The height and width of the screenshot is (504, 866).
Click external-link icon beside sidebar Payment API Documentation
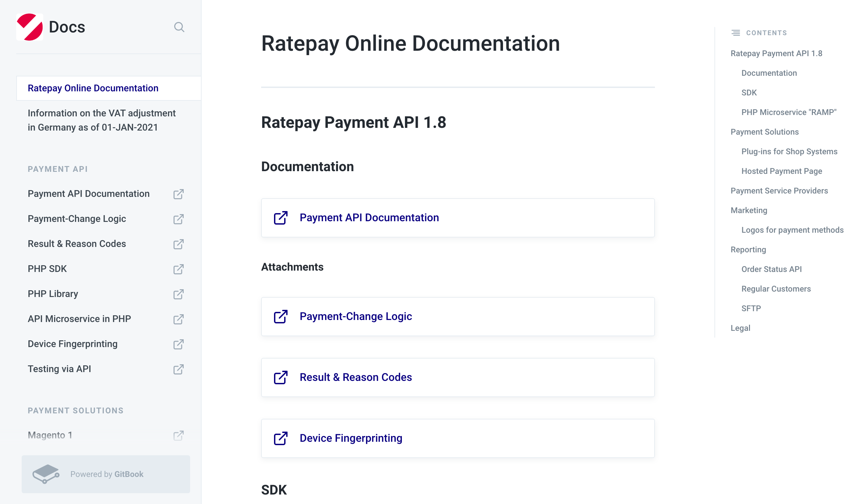178,194
